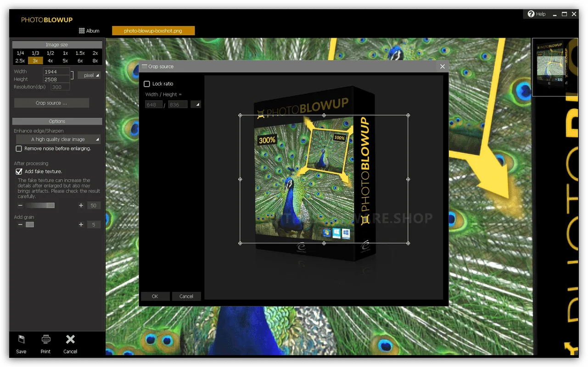
Task: Click the Crop source... button
Action: coord(51,103)
